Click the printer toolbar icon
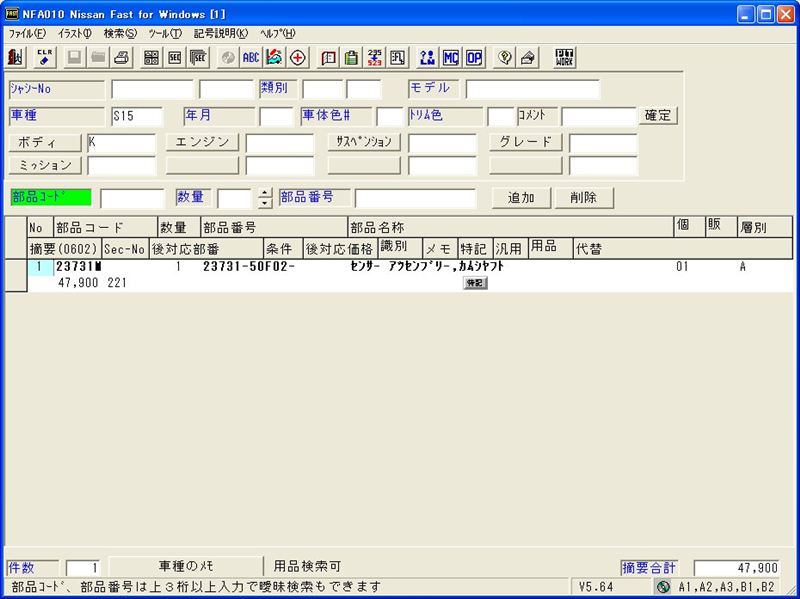 coord(122,58)
